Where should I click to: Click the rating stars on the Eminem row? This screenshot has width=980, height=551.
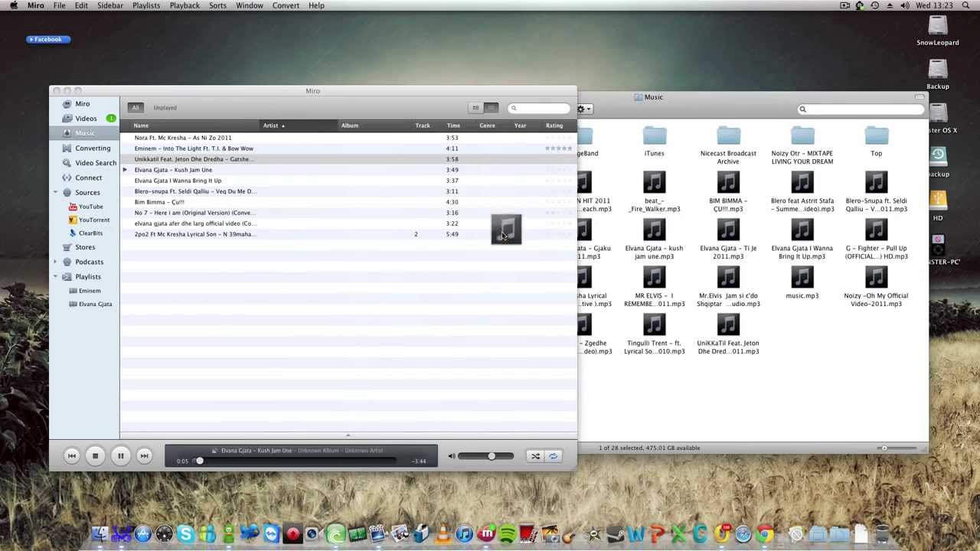coord(558,148)
